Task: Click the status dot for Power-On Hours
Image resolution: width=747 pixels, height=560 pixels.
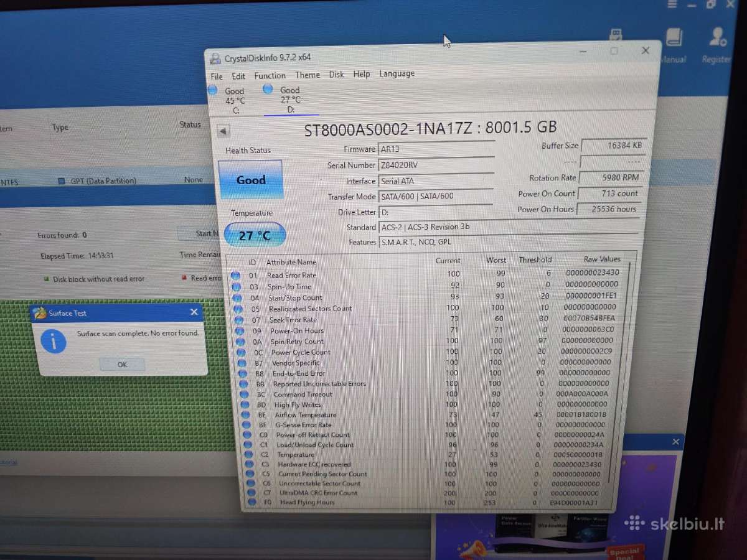Action: pyautogui.click(x=238, y=331)
